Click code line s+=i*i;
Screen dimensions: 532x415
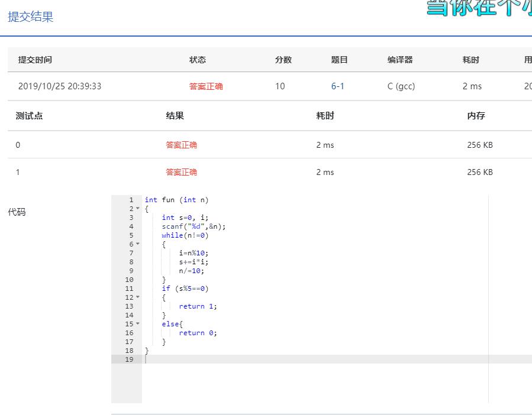click(x=194, y=262)
